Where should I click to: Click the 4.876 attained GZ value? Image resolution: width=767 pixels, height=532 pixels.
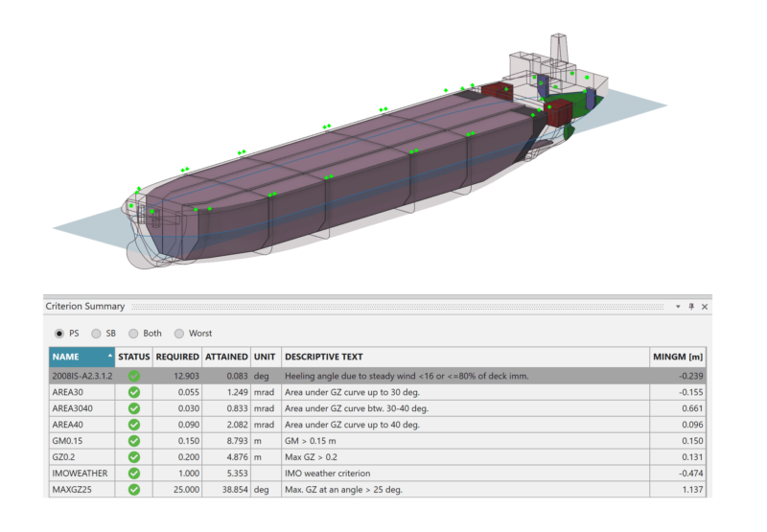tap(237, 456)
